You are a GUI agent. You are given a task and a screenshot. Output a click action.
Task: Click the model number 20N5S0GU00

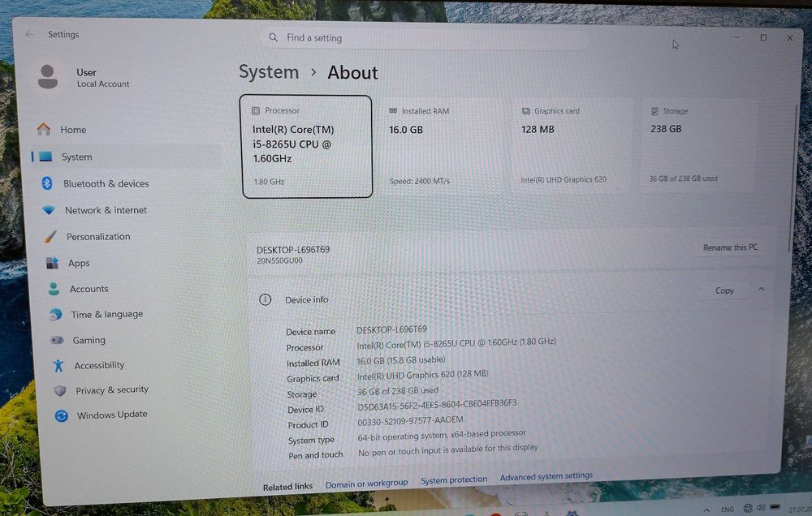(279, 260)
